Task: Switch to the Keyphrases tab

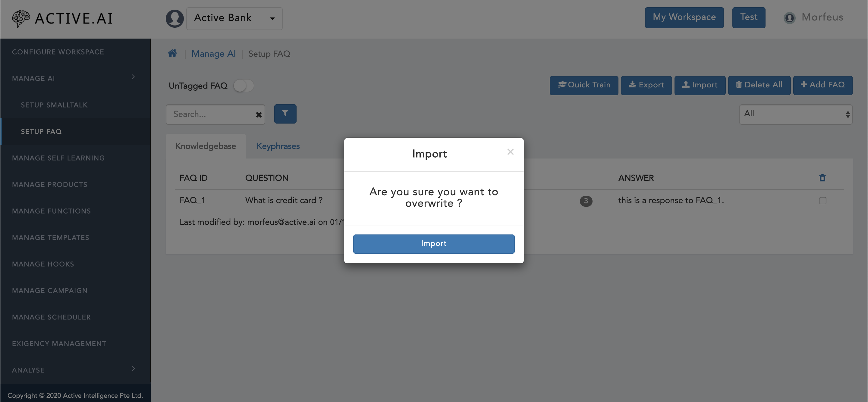Action: [278, 146]
